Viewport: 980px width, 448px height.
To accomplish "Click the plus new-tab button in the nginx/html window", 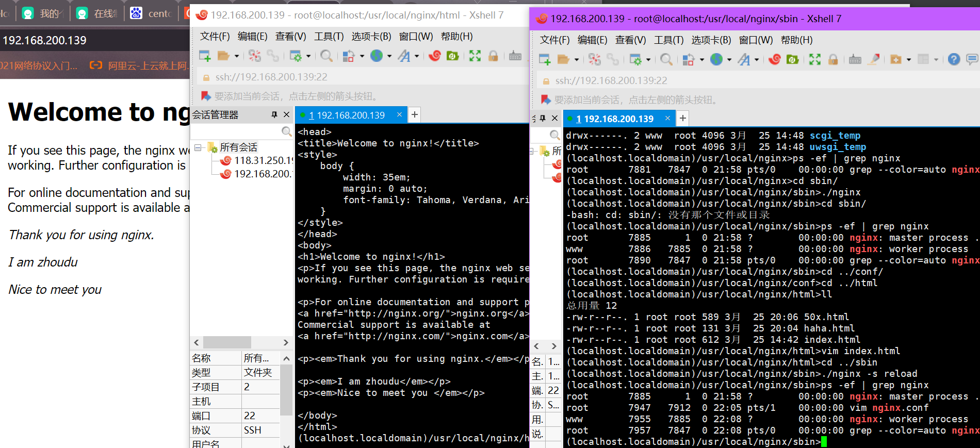I will [414, 115].
